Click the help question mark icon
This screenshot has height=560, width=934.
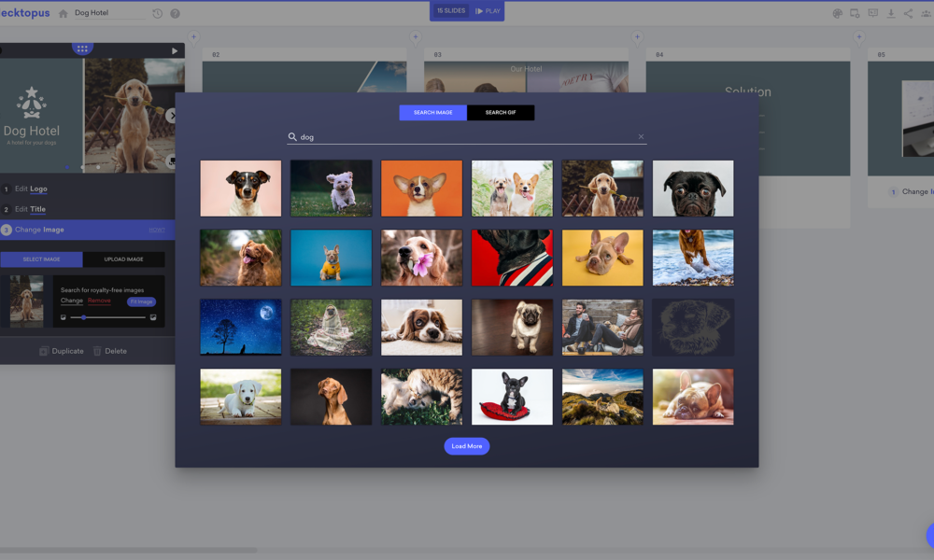tap(175, 13)
